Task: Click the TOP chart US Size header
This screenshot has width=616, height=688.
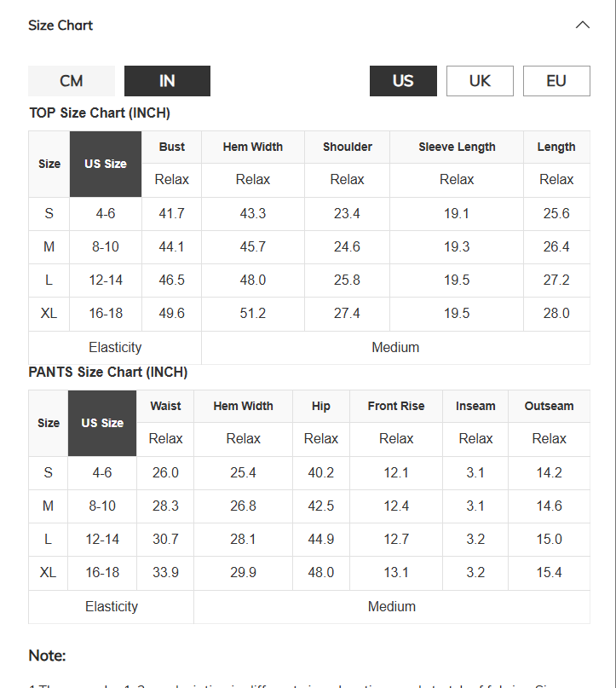Action: 106,164
